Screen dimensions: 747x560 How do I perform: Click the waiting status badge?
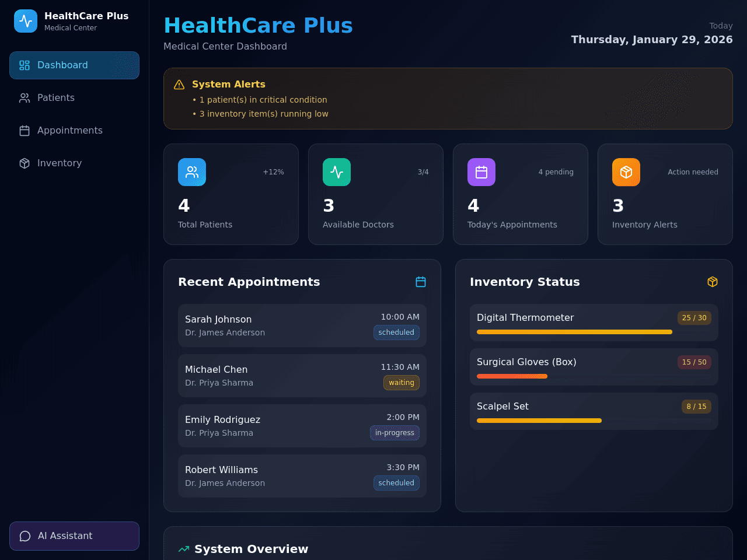click(x=402, y=383)
